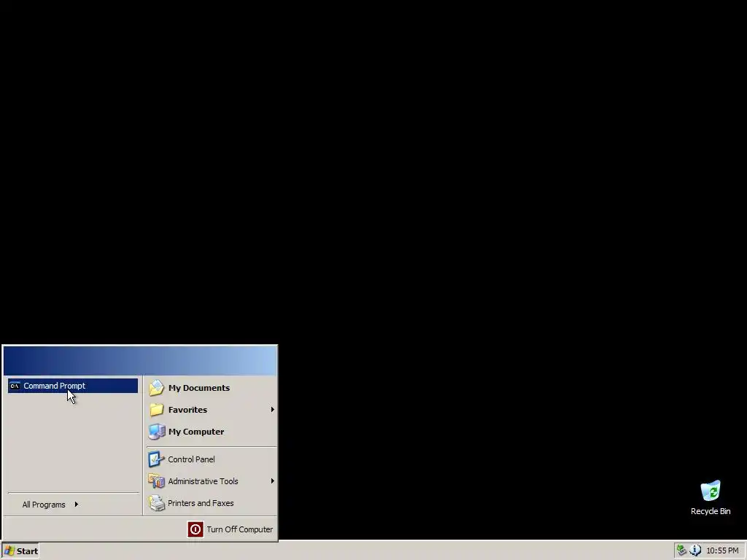Click the Administrative Tools icon
Image resolution: width=747 pixels, height=560 pixels.
(156, 481)
